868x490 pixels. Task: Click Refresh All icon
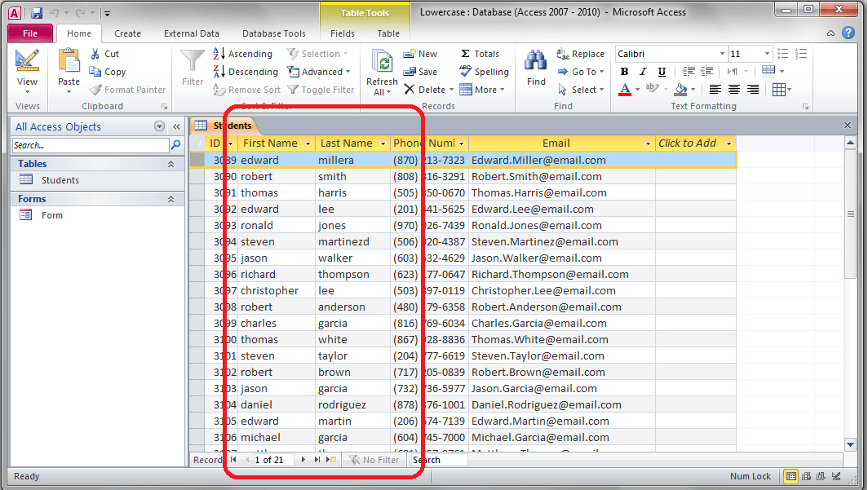tap(382, 61)
